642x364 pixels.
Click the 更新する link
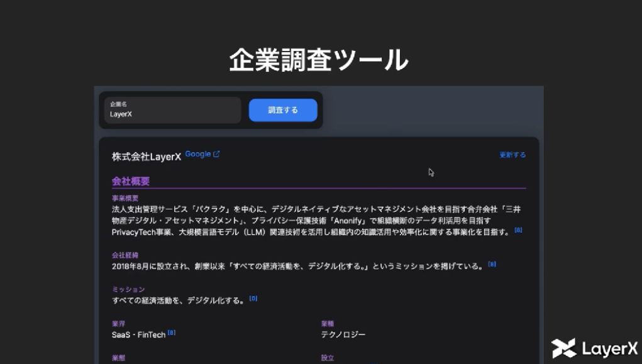pyautogui.click(x=512, y=155)
